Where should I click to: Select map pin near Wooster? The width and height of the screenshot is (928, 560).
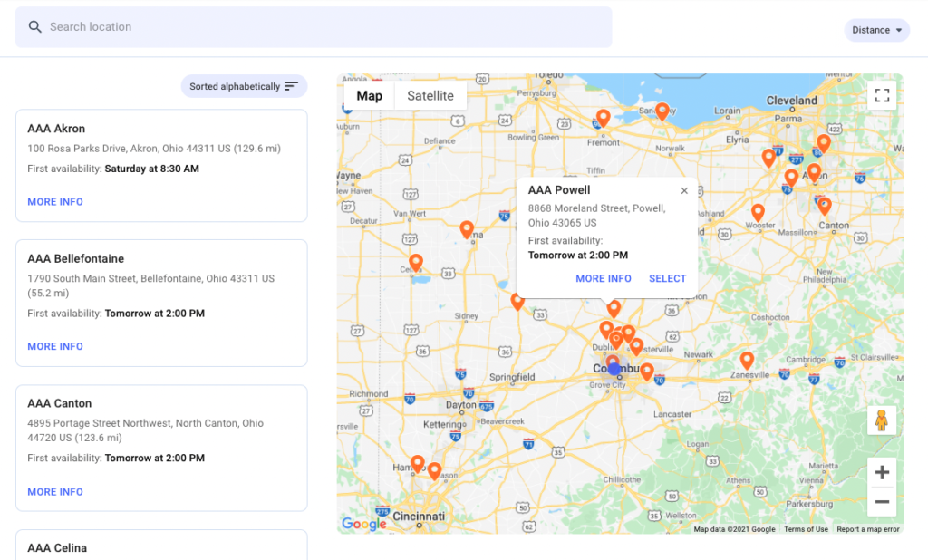click(x=758, y=212)
